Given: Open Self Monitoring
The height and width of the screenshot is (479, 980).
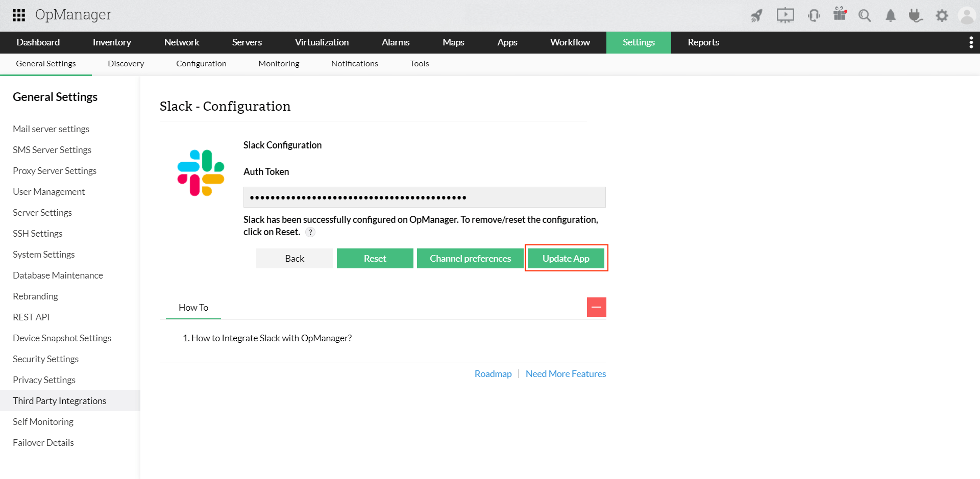Looking at the screenshot, I should [x=43, y=422].
